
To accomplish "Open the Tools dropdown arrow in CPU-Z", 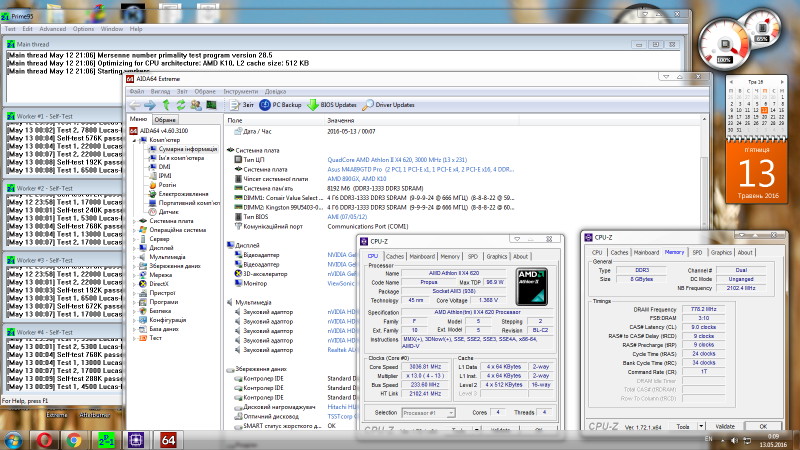I will pos(700,426).
